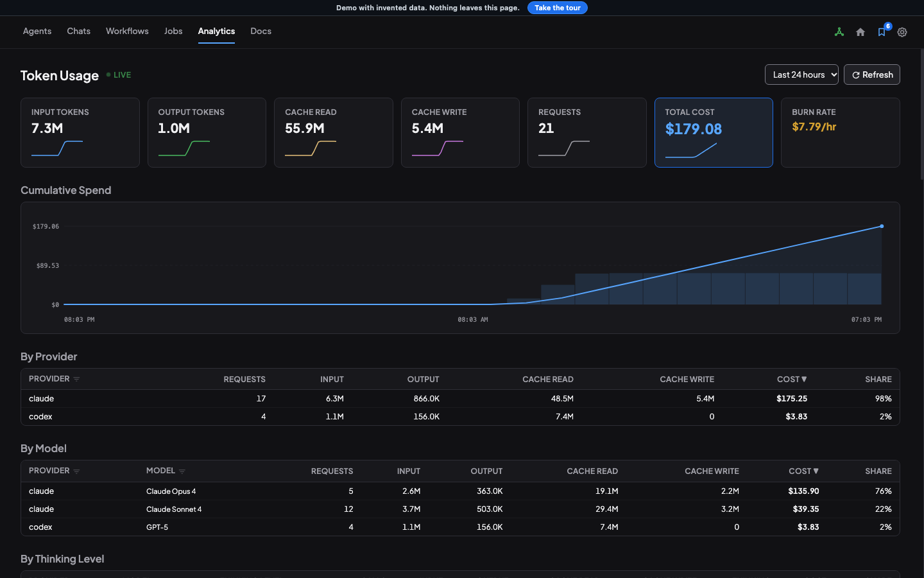Click the Take the tour button
The image size is (924, 578).
pyautogui.click(x=558, y=8)
